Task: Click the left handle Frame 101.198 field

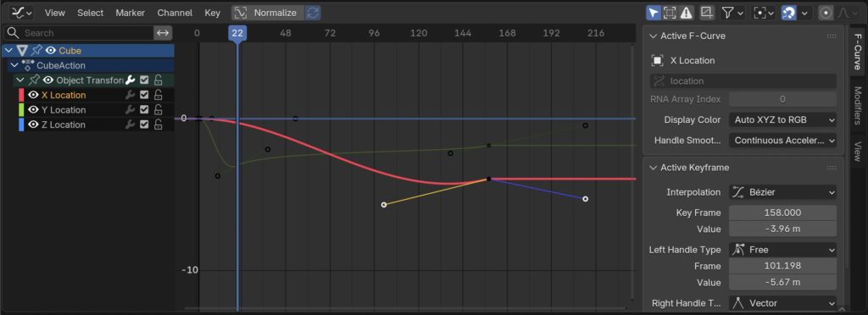Action: pyautogui.click(x=782, y=266)
